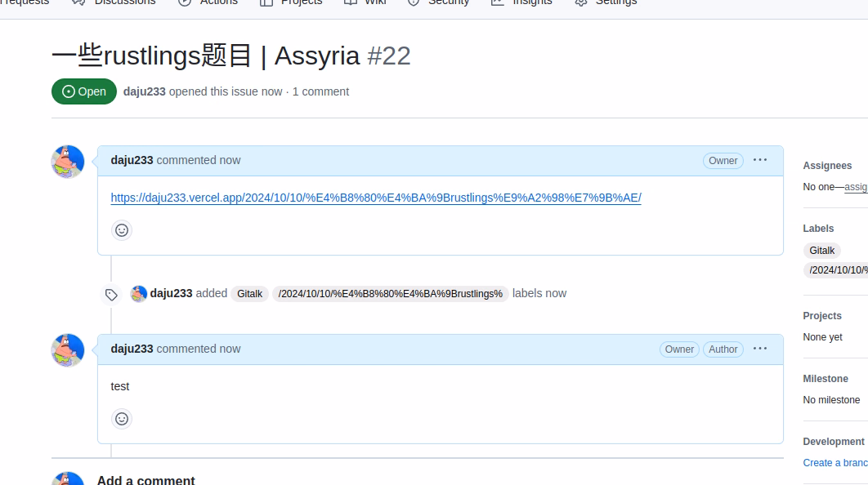The height and width of the screenshot is (485, 868).
Task: Click the label tag event icon
Action: coord(111,294)
